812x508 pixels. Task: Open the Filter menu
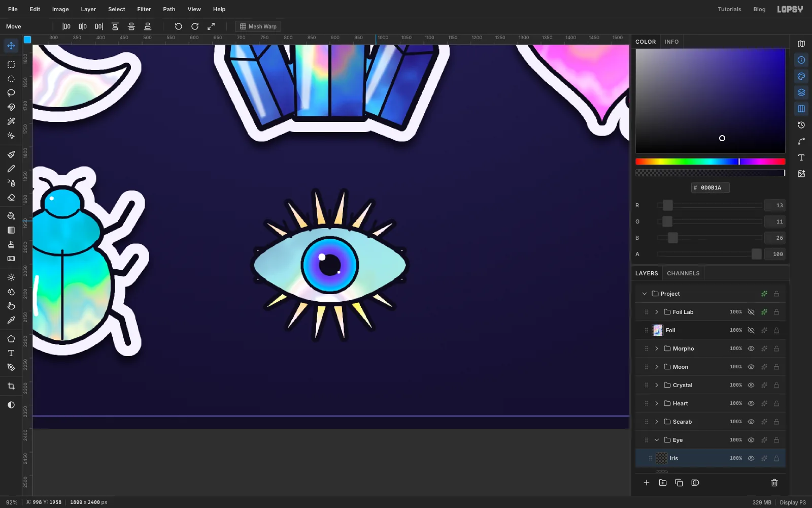(144, 9)
